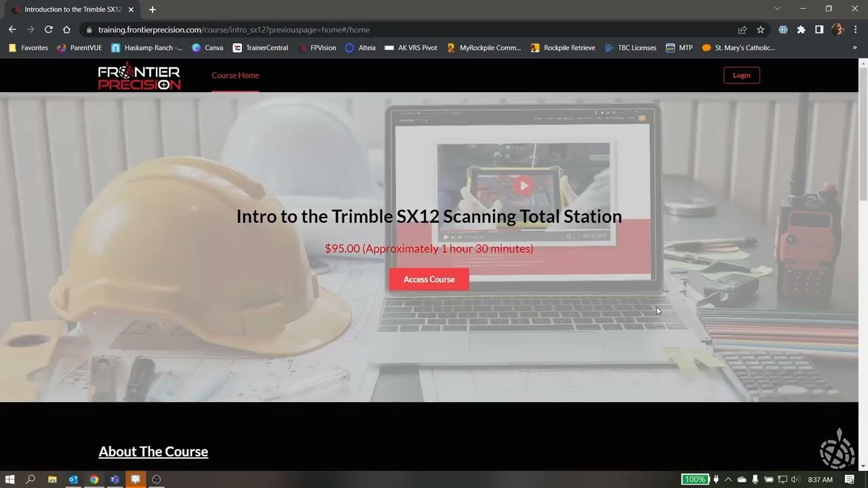
Task: Open the Favorites bookmarks folder
Action: point(28,48)
